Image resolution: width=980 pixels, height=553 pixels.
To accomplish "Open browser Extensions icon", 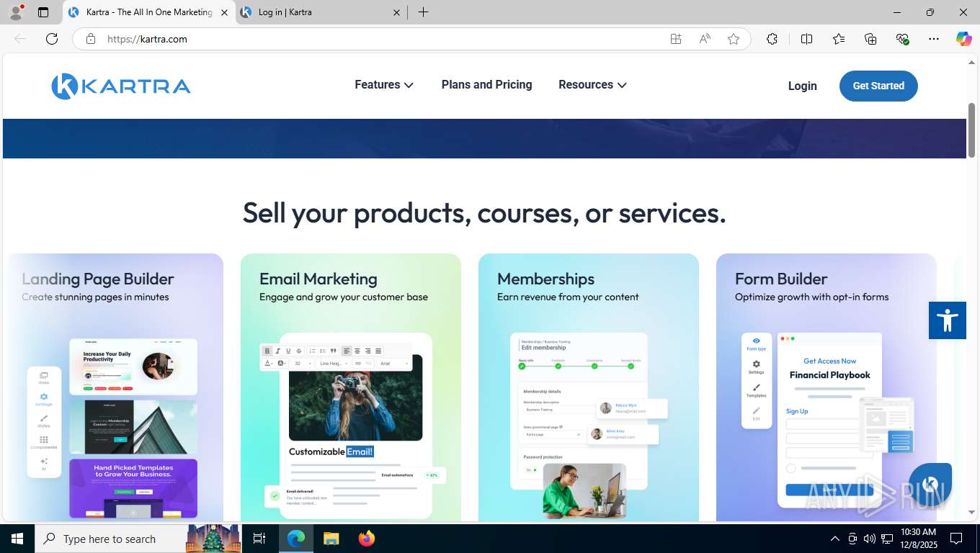I will (772, 39).
